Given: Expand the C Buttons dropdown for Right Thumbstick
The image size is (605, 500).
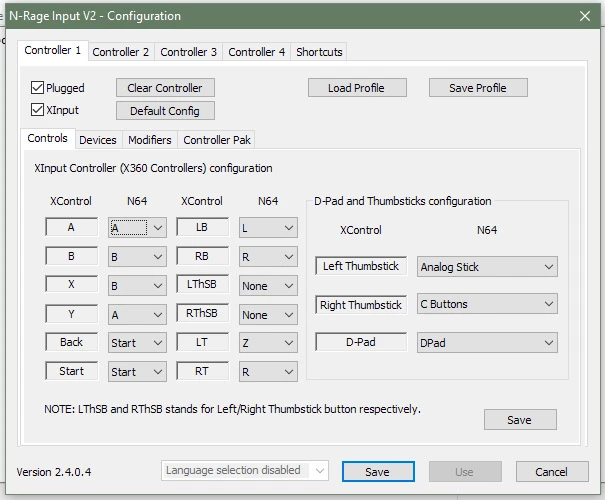Looking at the screenshot, I should (487, 304).
